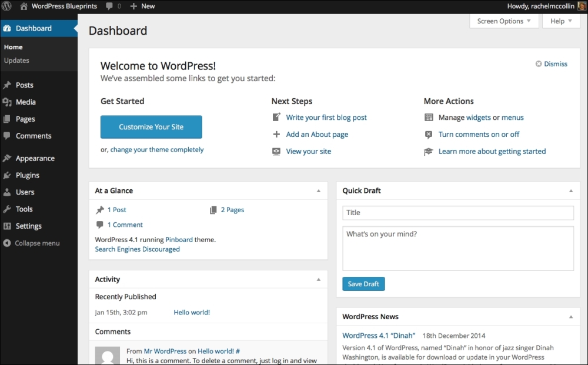
Task: Open the Write your first blog post link
Action: click(x=326, y=118)
